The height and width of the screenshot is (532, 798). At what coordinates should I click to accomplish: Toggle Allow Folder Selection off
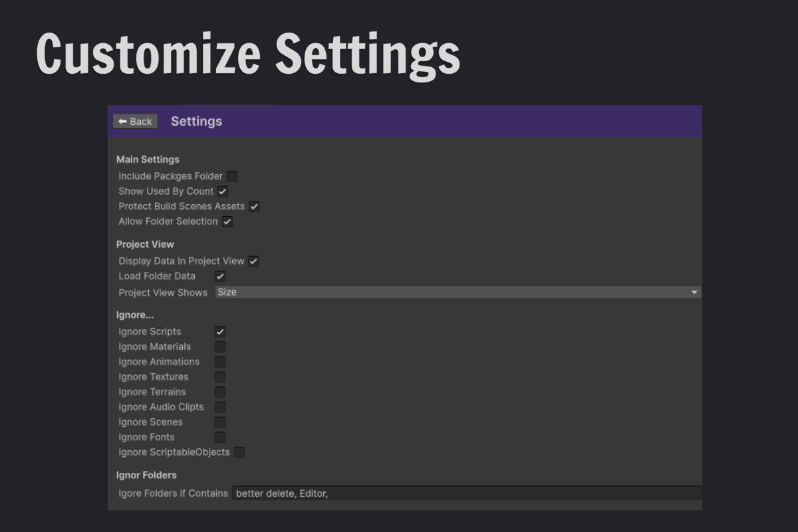[x=227, y=221]
